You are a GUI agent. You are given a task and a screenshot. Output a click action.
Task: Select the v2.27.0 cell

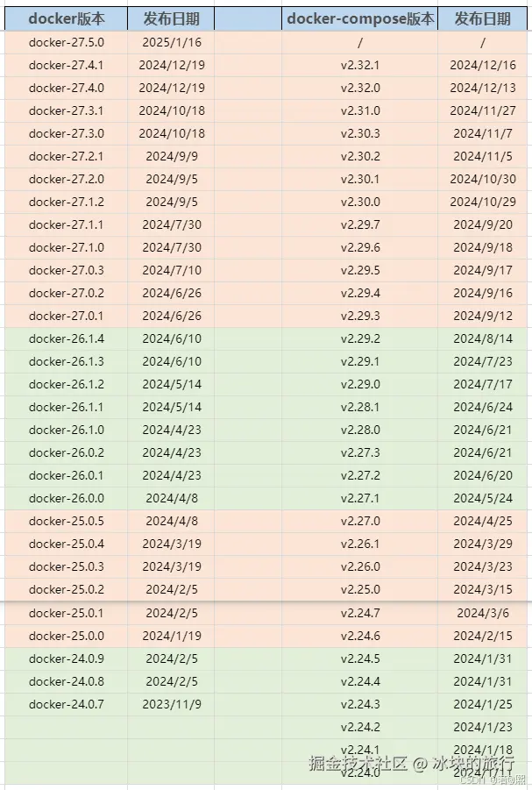click(x=359, y=521)
